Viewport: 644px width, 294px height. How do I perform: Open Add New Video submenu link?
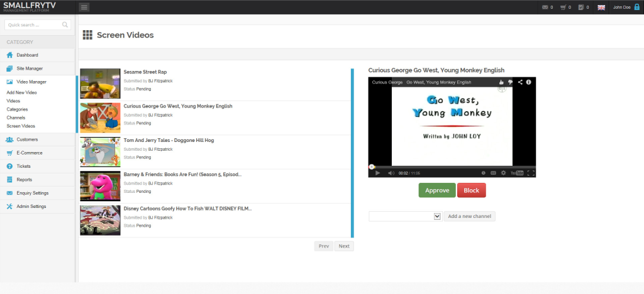21,93
